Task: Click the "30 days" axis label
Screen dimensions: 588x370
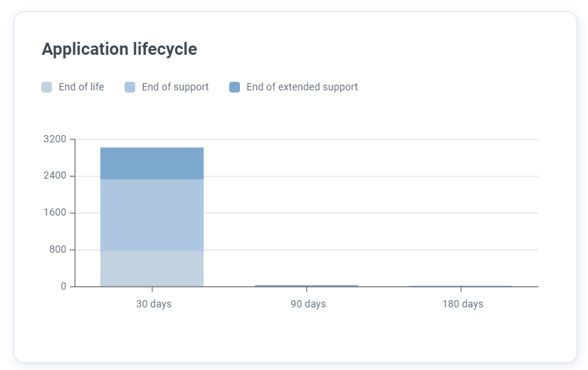Action: [x=154, y=304]
